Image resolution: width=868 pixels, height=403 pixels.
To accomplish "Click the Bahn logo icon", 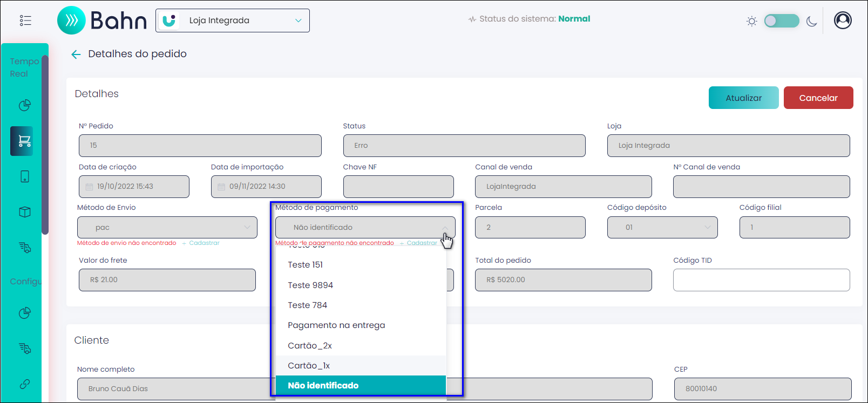I will tap(71, 21).
